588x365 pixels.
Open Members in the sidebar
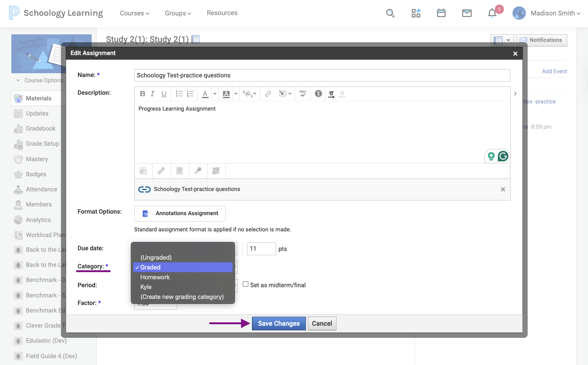coord(39,204)
